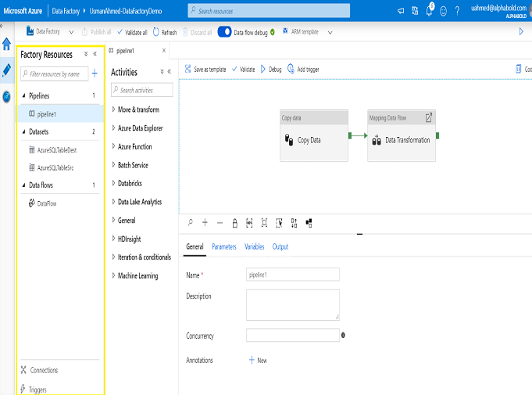This screenshot has width=532, height=395.
Task: Zoom out with the canvas minus icon
Action: (x=220, y=223)
